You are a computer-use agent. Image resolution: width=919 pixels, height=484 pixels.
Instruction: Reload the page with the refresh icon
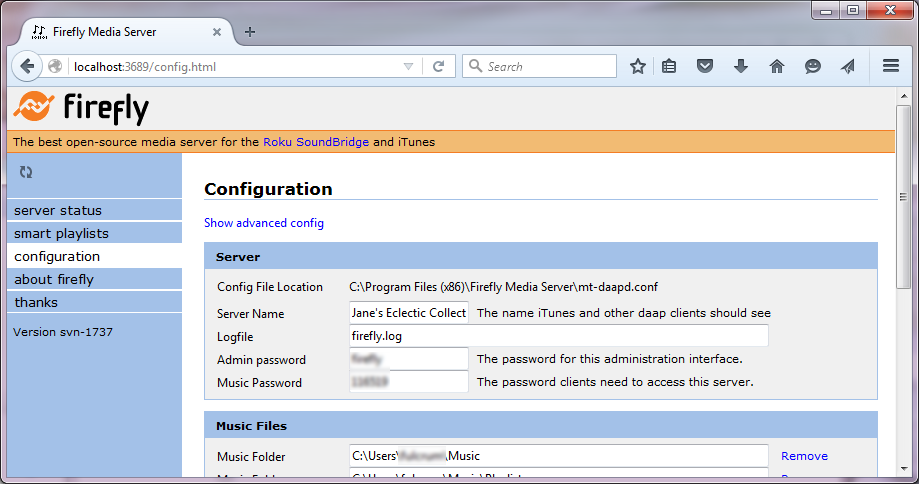point(438,67)
